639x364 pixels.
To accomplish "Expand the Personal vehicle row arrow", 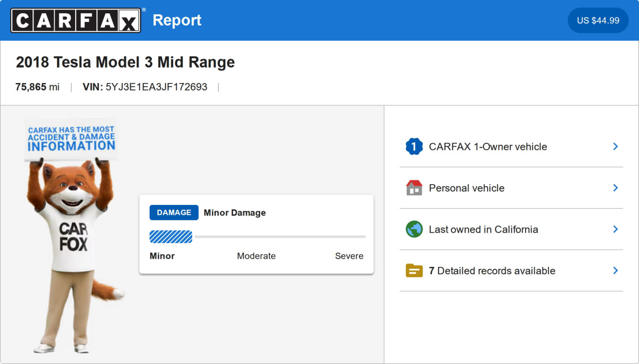I will click(615, 188).
